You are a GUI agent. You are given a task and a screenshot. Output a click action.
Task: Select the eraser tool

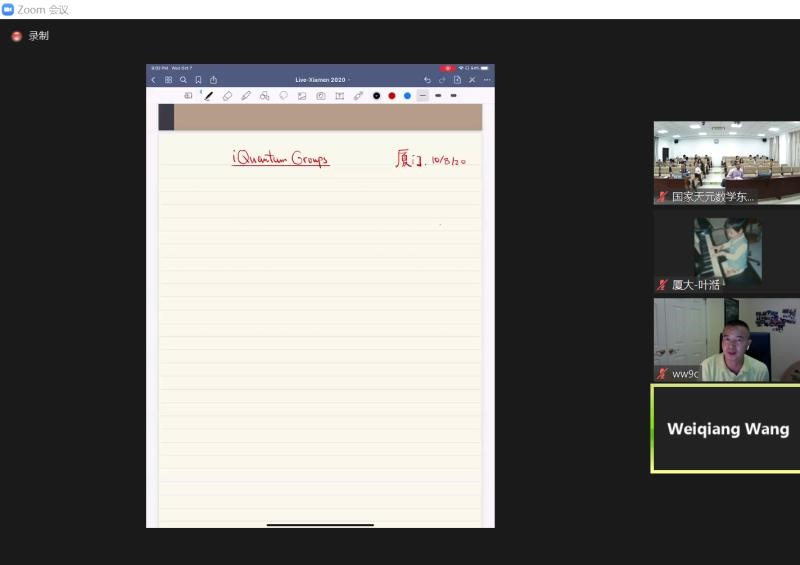coord(227,96)
